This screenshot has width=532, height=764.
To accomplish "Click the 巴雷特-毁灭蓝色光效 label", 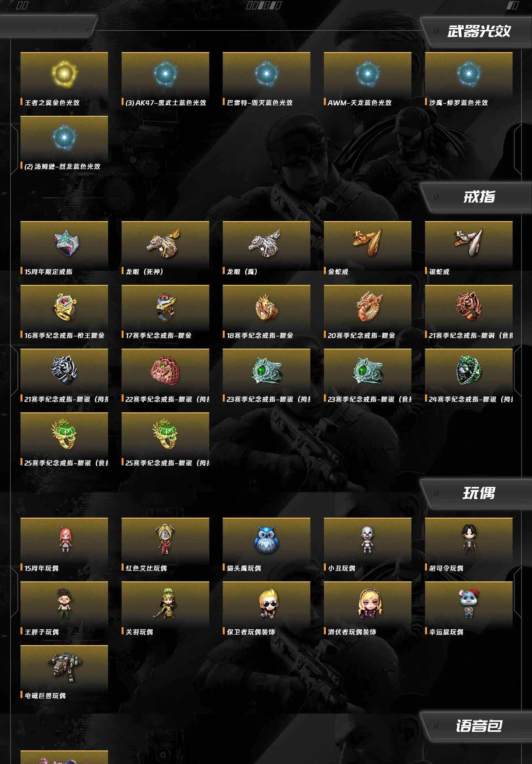I will (x=260, y=103).
